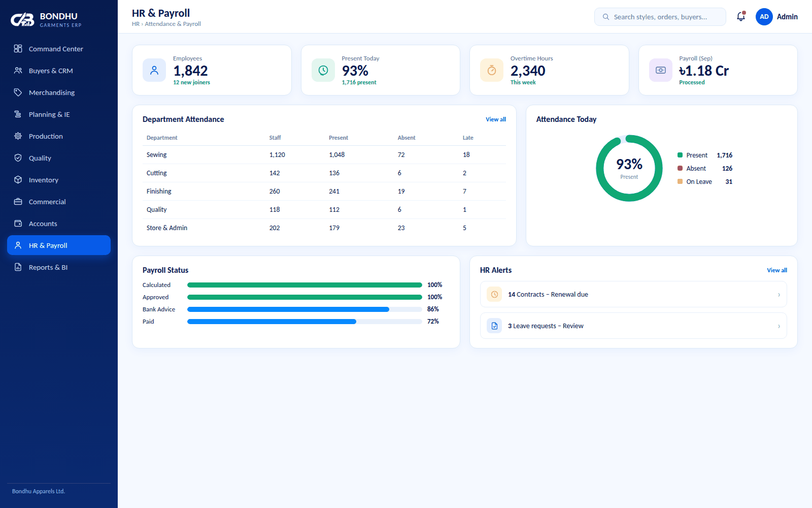Click the Buyers & CRM people icon
812x508 pixels.
point(18,71)
